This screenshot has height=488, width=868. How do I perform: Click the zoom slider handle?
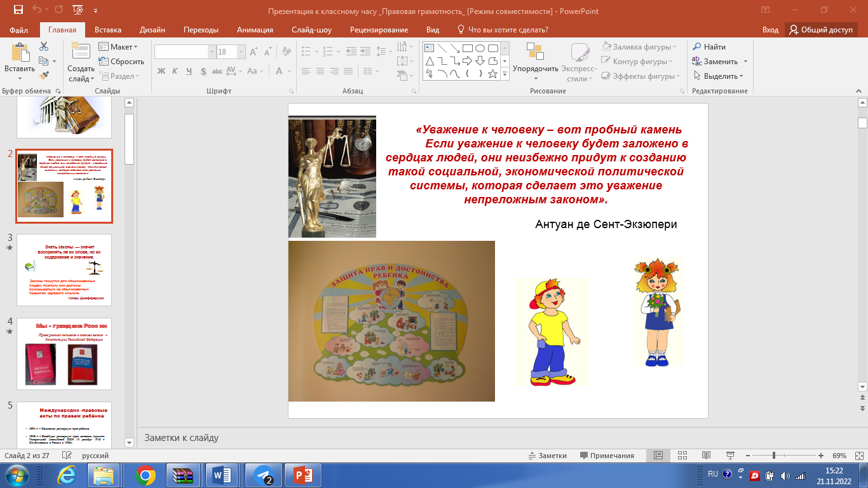click(x=773, y=456)
